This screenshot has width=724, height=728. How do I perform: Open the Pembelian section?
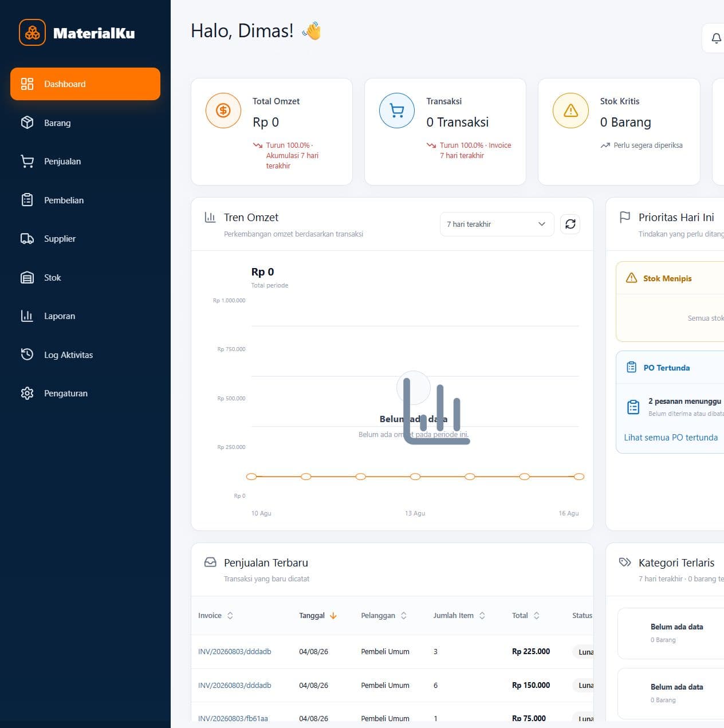coord(85,200)
